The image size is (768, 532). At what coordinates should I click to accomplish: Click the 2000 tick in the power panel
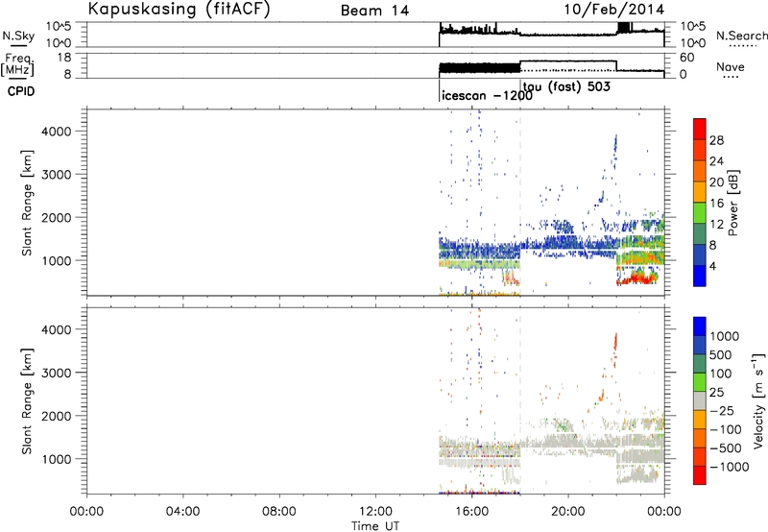(57, 217)
